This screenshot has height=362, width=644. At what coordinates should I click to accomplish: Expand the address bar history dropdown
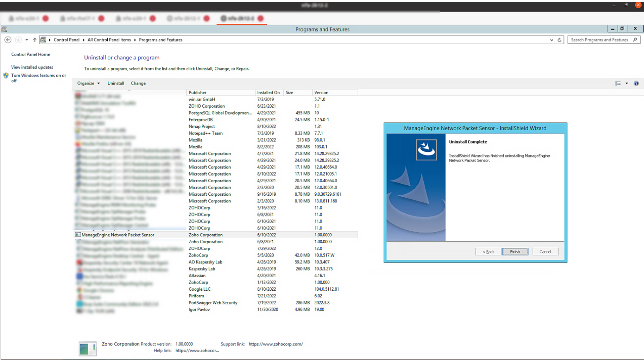(551, 40)
